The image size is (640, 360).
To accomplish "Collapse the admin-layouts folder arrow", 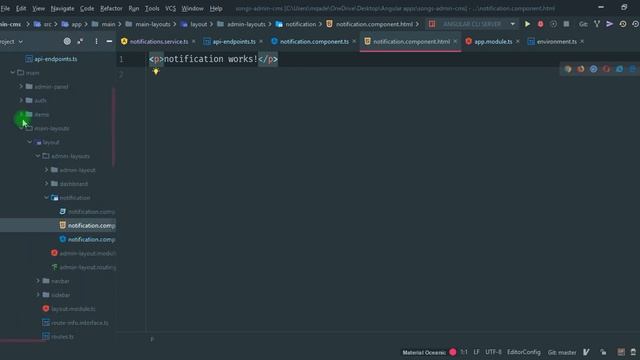I will pos(38,156).
